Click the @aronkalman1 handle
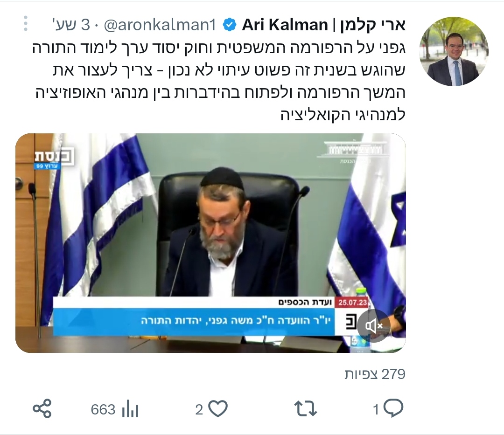Image resolution: width=504 pixels, height=435 pixels. click(x=160, y=25)
